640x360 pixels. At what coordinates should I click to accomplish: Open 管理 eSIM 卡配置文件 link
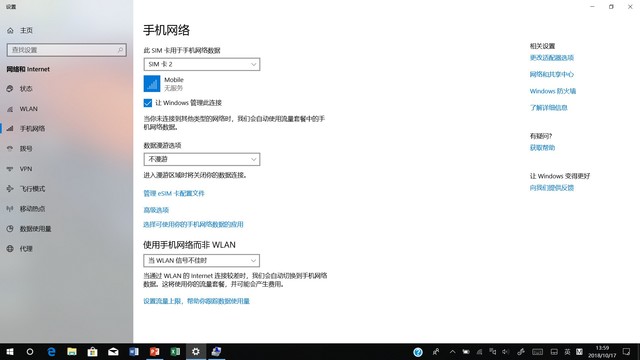point(174,193)
